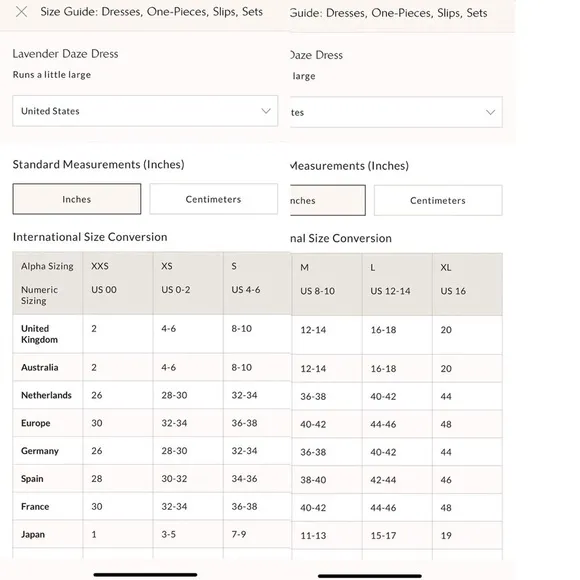Image resolution: width=580 pixels, height=580 pixels.
Task: Click the 'Runs a little large' note
Action: point(52,75)
